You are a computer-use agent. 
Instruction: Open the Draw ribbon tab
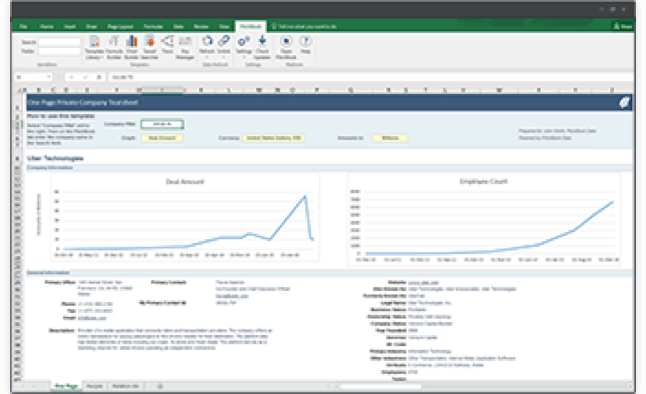pos(91,26)
